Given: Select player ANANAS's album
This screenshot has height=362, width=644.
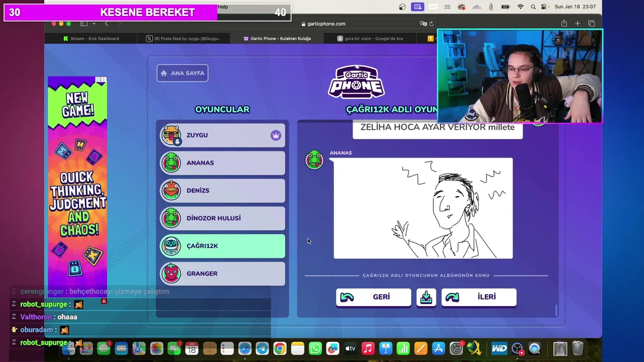Looking at the screenshot, I should click(222, 163).
